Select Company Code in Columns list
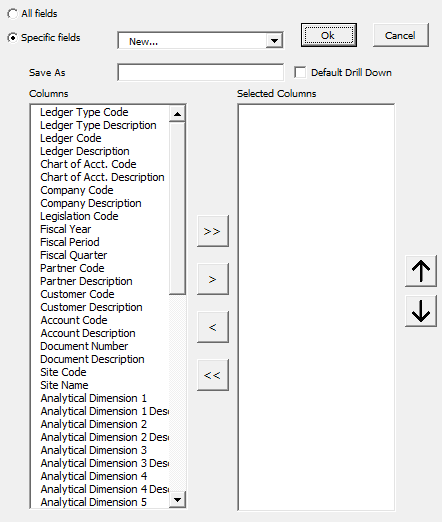This screenshot has width=442, height=522. (99, 190)
